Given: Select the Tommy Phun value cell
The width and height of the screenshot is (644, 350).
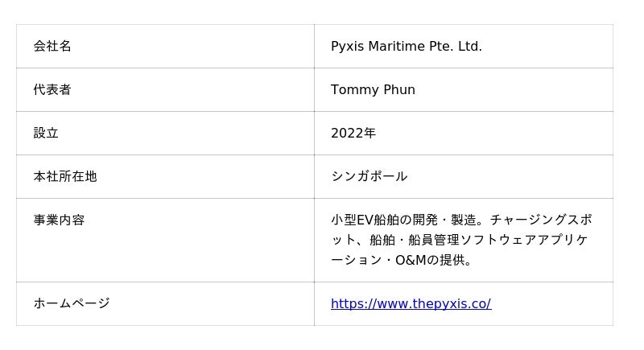Looking at the screenshot, I should 463,89.
